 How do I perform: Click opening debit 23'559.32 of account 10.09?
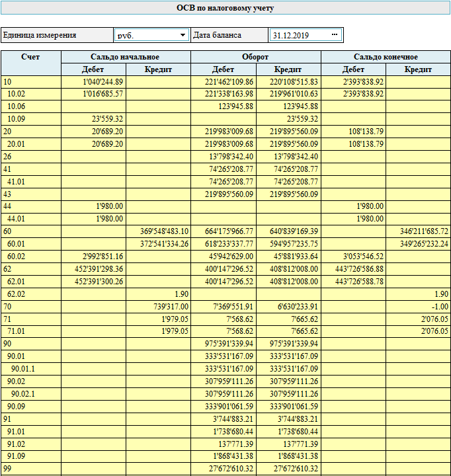tap(108, 119)
